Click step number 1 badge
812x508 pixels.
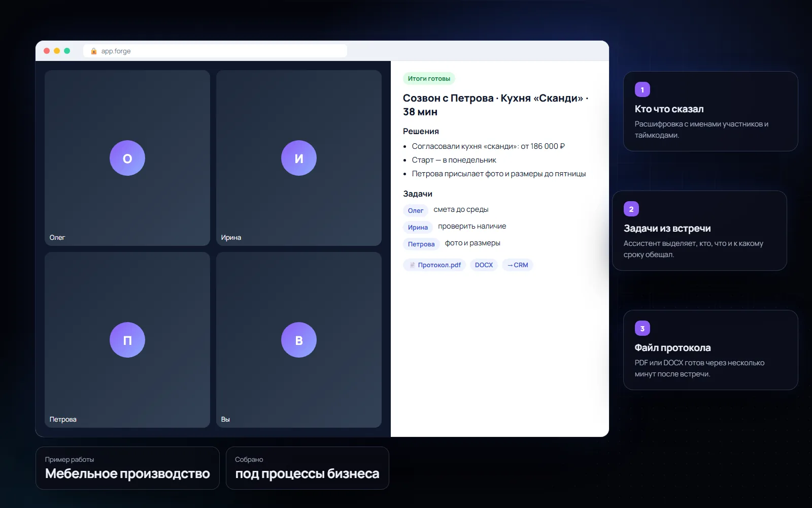(x=642, y=89)
